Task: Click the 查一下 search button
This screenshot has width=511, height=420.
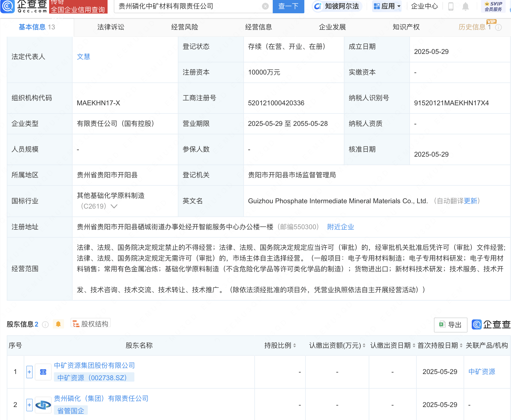Action: tap(288, 6)
